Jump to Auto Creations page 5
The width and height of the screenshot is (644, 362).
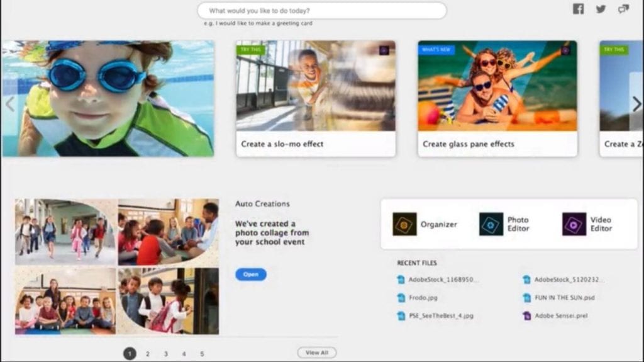(x=202, y=354)
